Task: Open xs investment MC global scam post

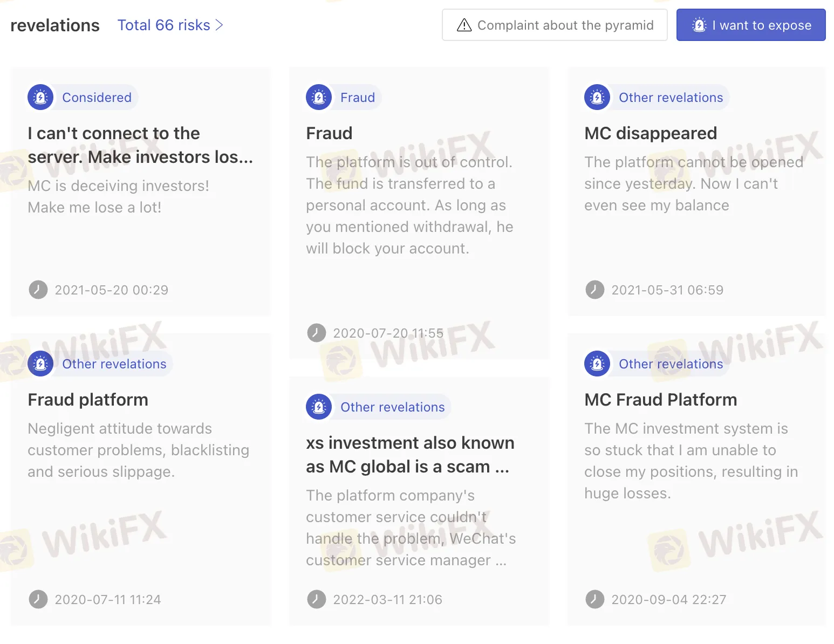Action: tap(410, 455)
